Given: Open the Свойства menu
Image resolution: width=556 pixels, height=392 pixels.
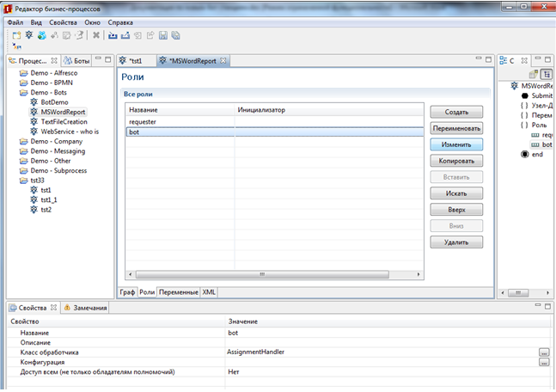Looking at the screenshot, I should (63, 21).
